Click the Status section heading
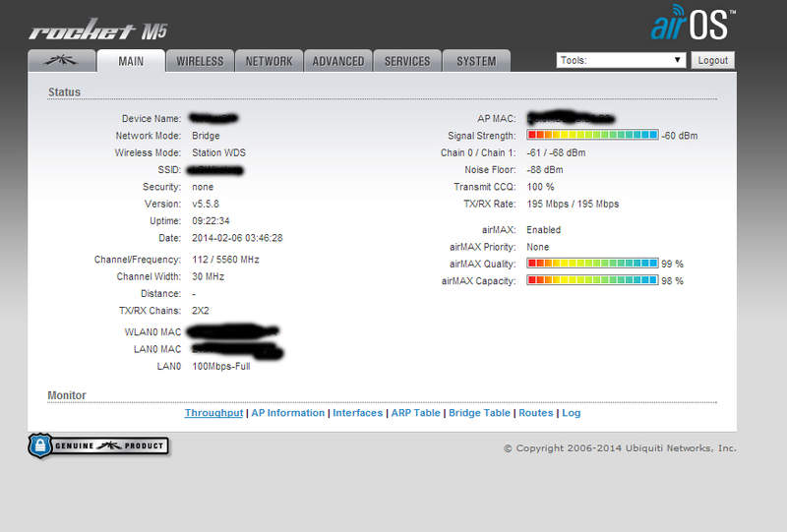The height and width of the screenshot is (532, 787). pos(64,92)
